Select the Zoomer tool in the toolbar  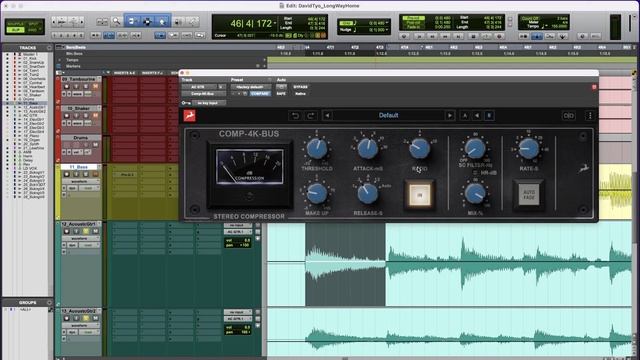(x=116, y=21)
